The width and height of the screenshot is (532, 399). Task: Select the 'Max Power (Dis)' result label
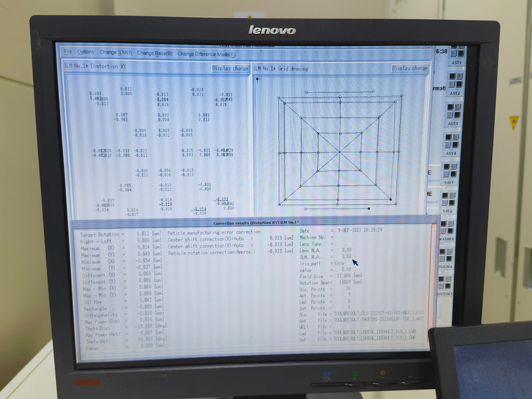[102, 322]
